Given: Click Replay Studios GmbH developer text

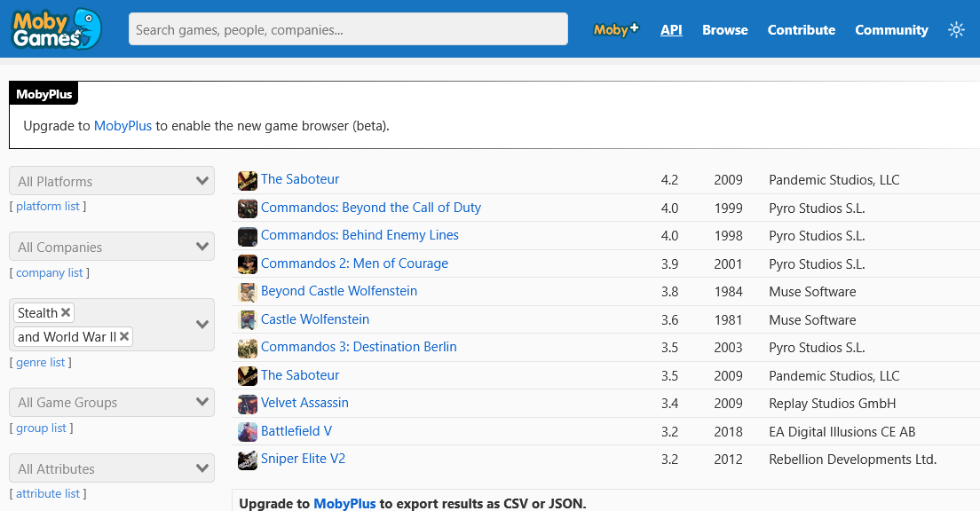Looking at the screenshot, I should click(x=832, y=404).
